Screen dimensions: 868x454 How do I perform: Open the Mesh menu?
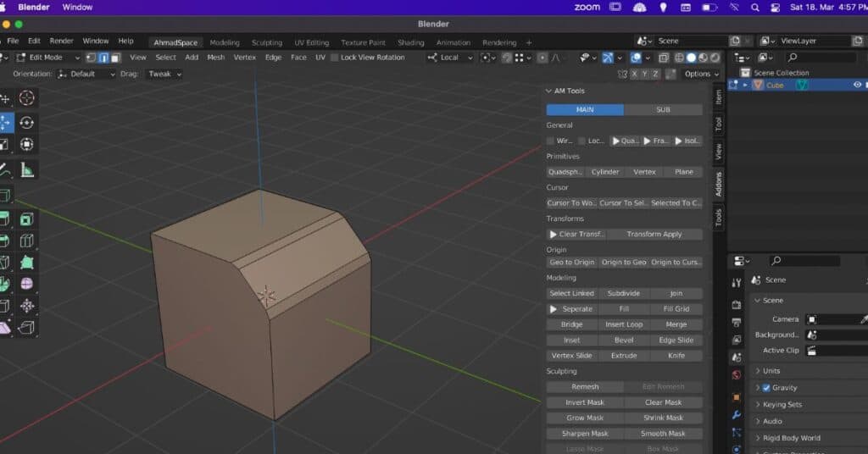click(215, 58)
